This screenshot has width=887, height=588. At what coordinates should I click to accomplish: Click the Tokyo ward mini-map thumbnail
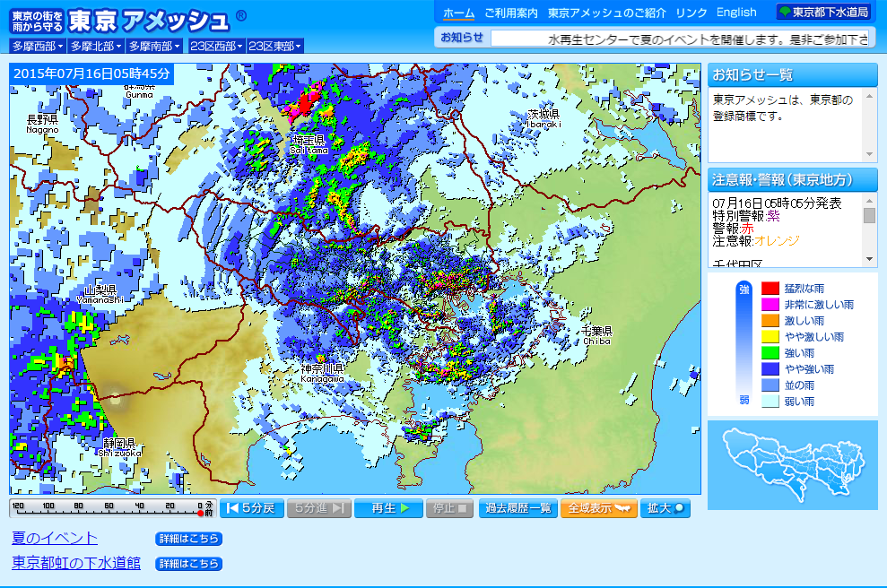tap(793, 464)
